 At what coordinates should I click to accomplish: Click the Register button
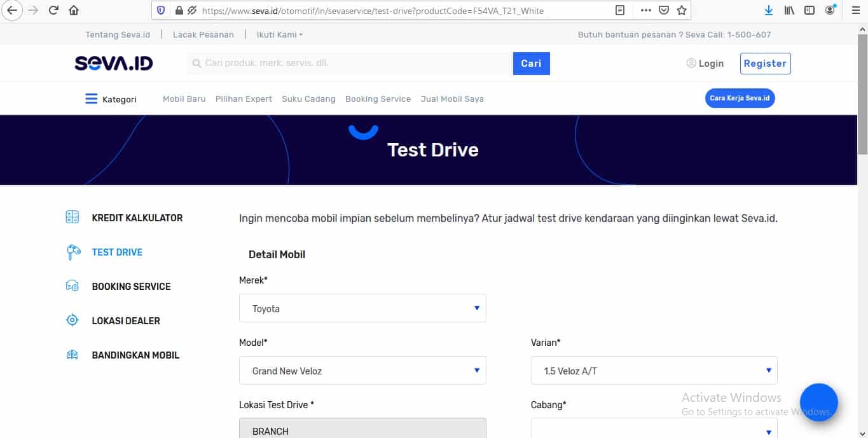pos(766,64)
